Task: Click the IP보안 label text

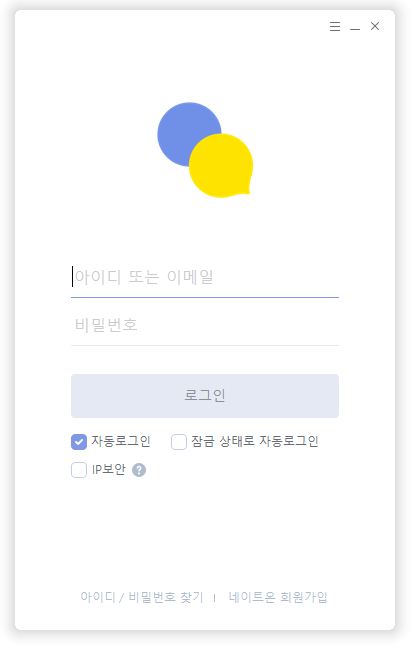Action: (x=109, y=472)
